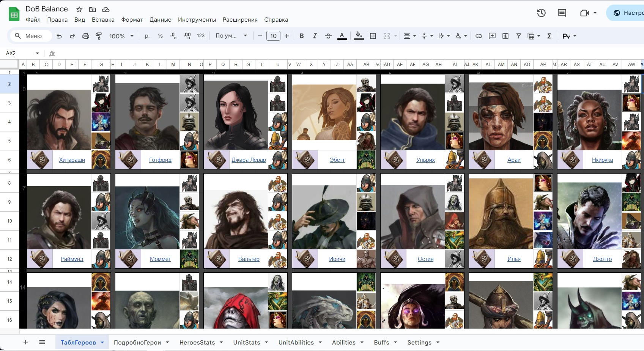This screenshot has height=351, width=644.
Task: Open the Хитараши hero link
Action: tap(72, 160)
